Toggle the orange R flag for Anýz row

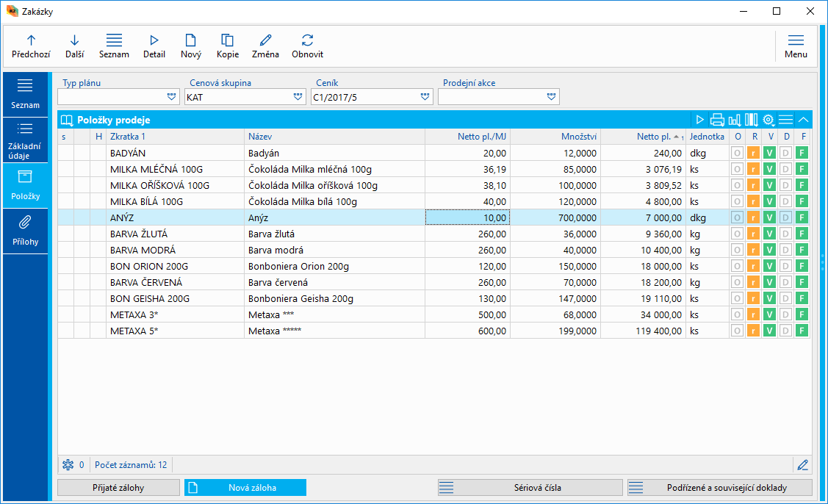(x=753, y=217)
